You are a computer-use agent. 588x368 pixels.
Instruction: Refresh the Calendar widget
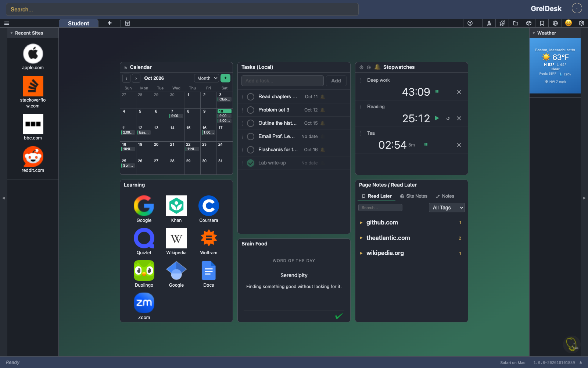(x=126, y=68)
